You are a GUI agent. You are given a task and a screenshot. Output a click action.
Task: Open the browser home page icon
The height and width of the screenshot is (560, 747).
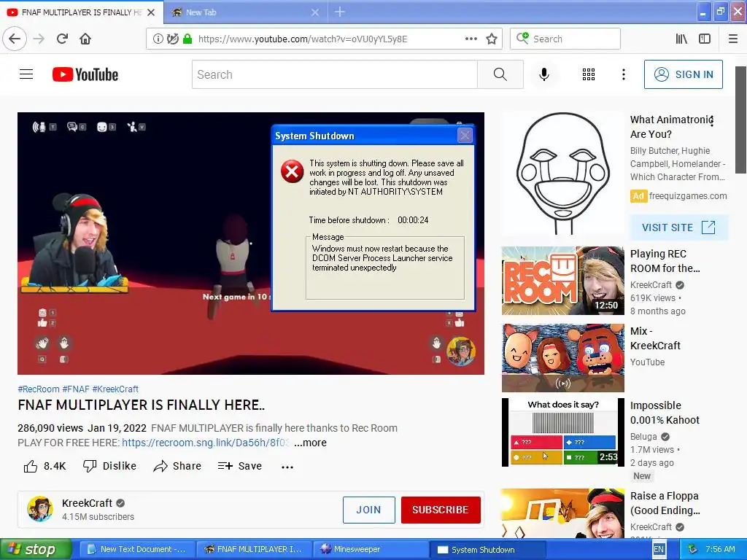pyautogui.click(x=85, y=39)
